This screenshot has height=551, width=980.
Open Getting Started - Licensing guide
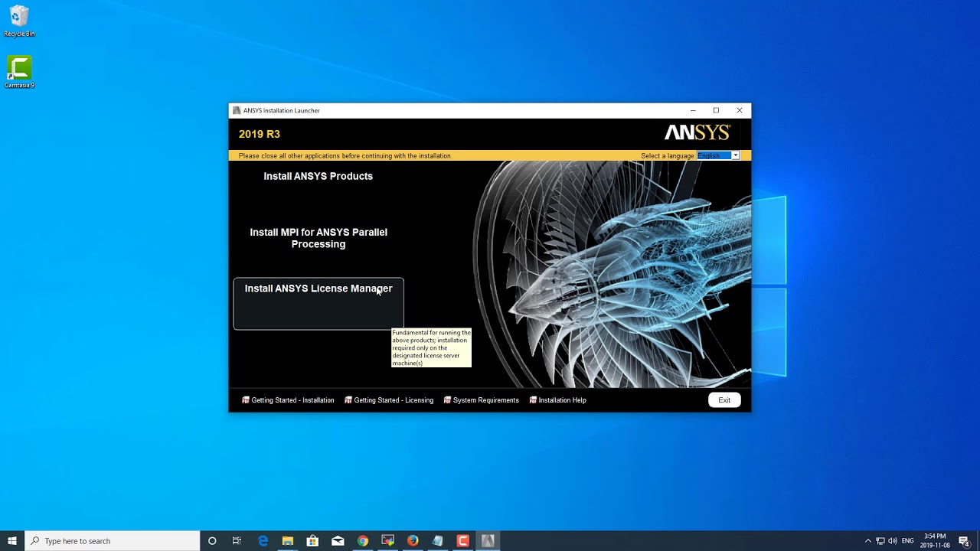pyautogui.click(x=394, y=400)
